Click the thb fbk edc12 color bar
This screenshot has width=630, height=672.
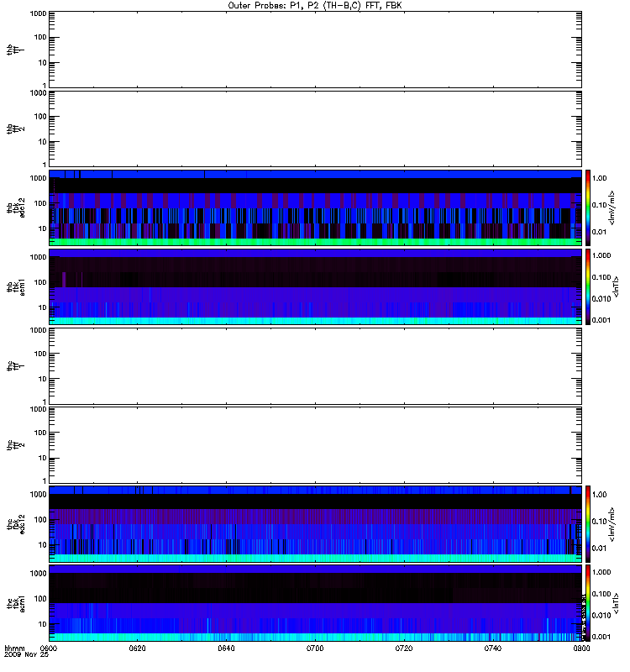point(588,207)
